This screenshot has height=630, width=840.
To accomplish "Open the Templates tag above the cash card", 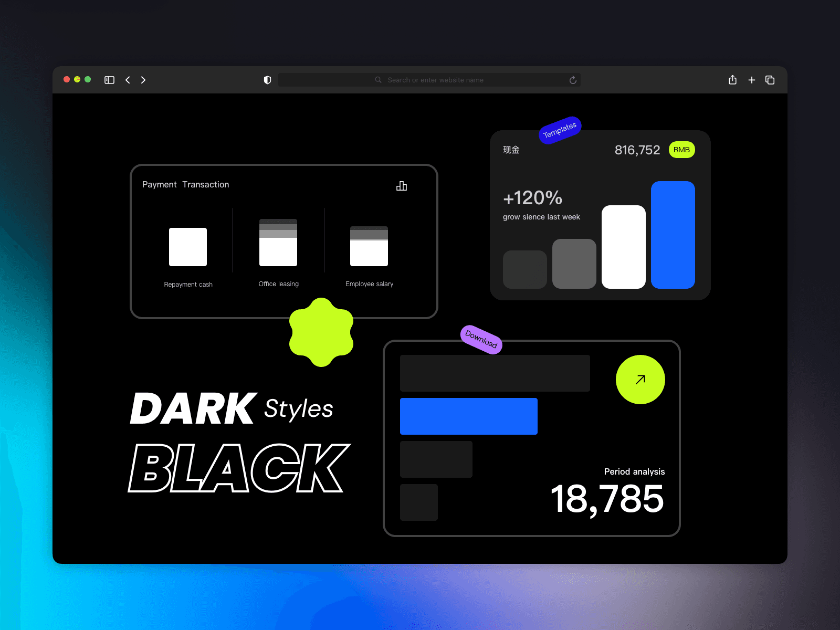I will click(560, 131).
